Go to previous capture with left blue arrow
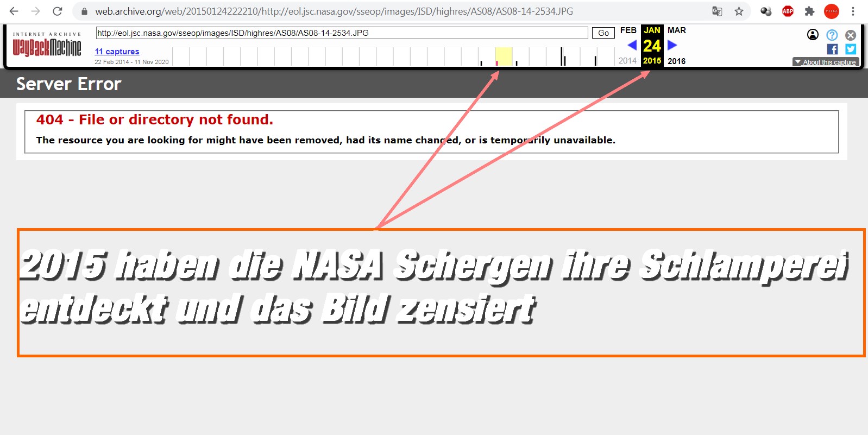The image size is (868, 435). 632,45
